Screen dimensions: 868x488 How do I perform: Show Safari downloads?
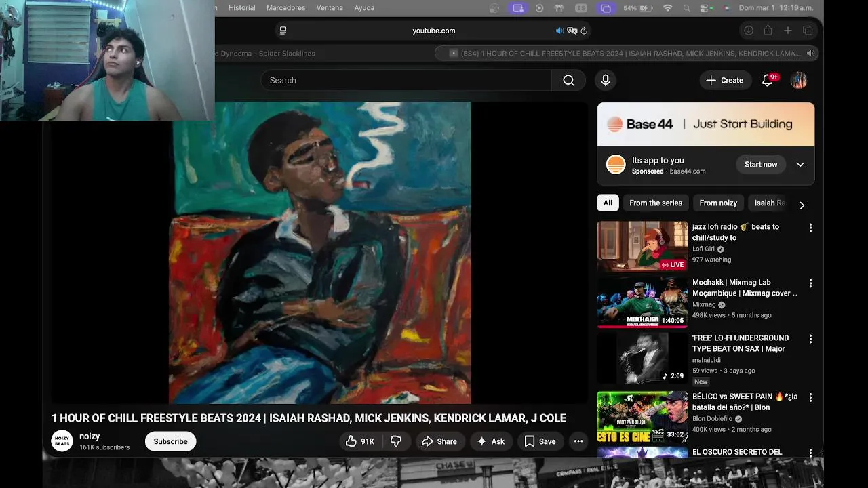(x=749, y=30)
